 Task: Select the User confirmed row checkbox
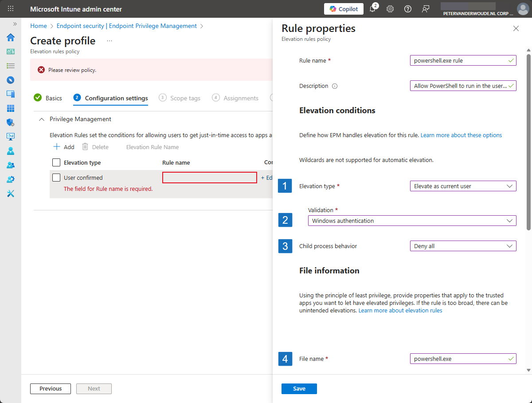(x=56, y=178)
